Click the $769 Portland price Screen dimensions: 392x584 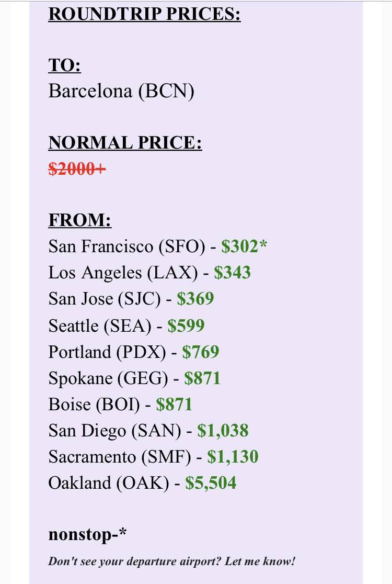click(201, 352)
